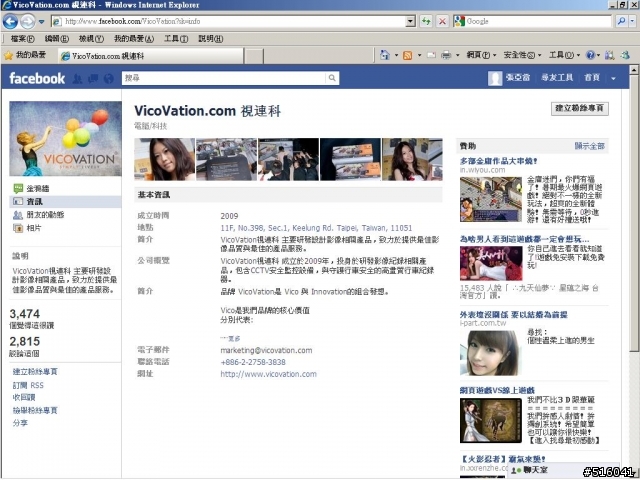Open Facebook messages icon
The height and width of the screenshot is (480, 640).
pos(93,78)
